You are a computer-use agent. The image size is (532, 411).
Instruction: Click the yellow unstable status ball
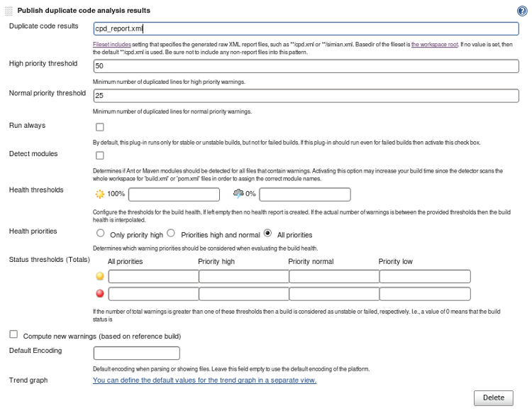click(100, 276)
